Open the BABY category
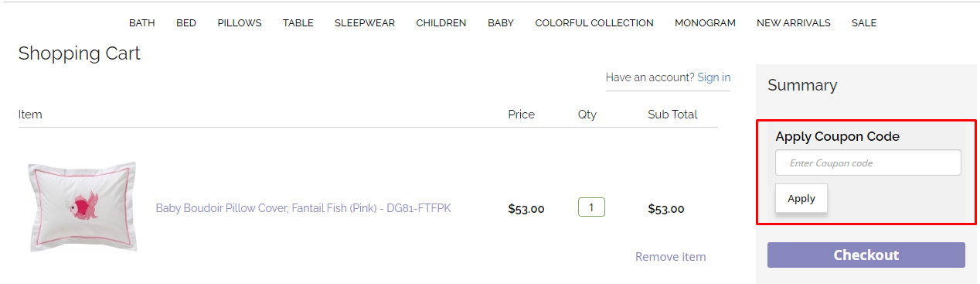 click(501, 23)
